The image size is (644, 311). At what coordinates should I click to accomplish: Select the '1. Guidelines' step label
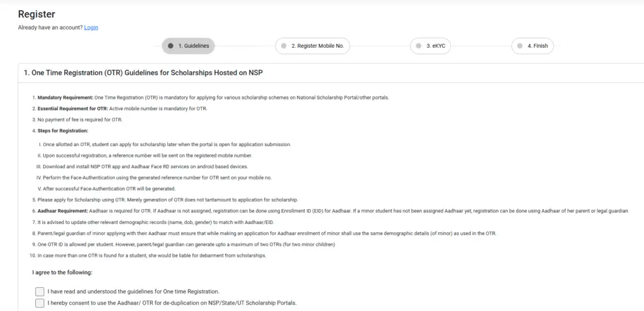pyautogui.click(x=194, y=46)
